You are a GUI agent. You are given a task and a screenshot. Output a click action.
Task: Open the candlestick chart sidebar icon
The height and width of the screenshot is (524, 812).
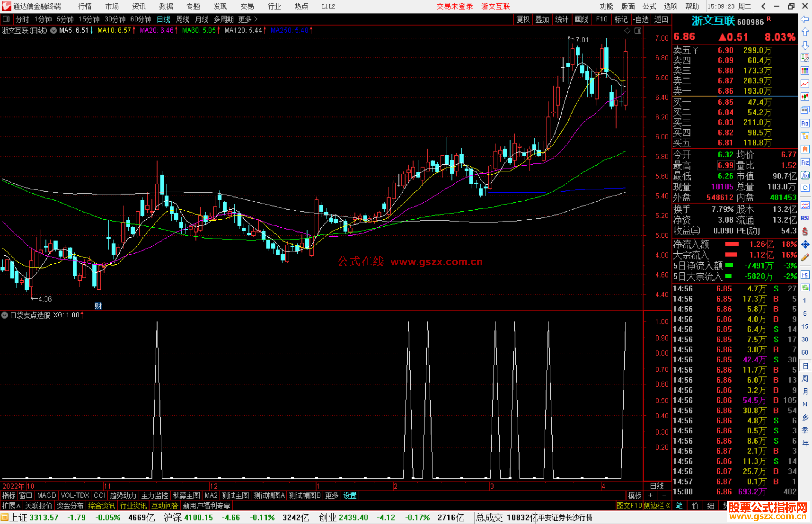coord(805,97)
